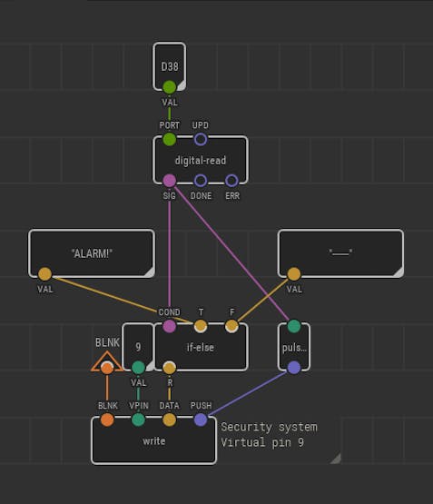Select the "ALARM!" string constant node

[92, 253]
